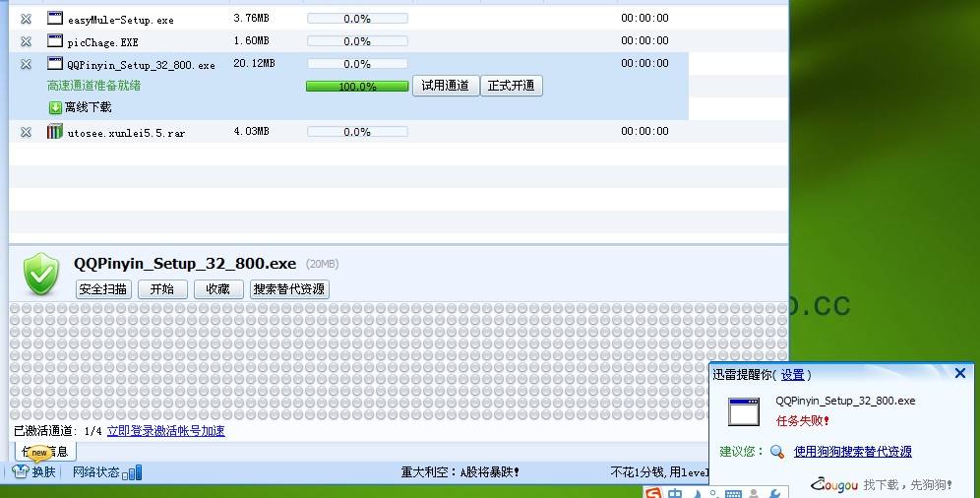Click the 20.12MB size value
Viewport: 980px width, 498px height.
tap(254, 63)
